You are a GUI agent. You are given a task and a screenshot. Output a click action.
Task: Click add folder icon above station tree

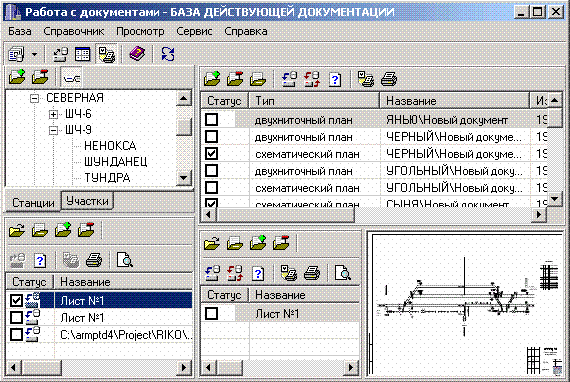[17, 77]
